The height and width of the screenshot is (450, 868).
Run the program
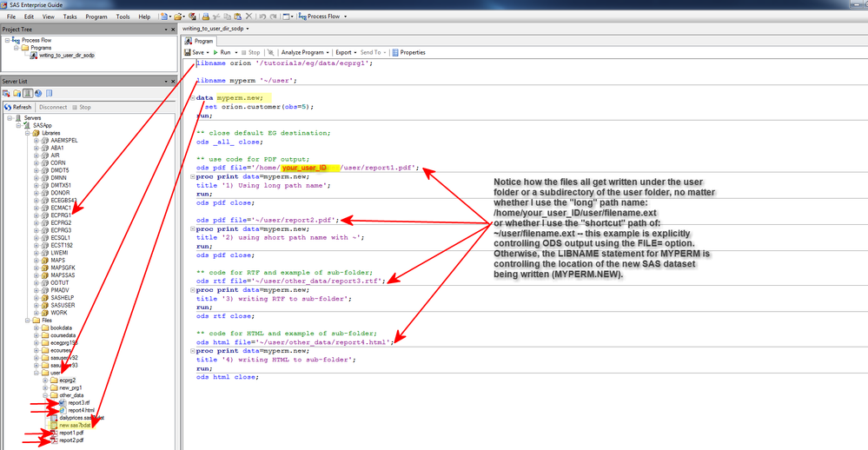(222, 53)
